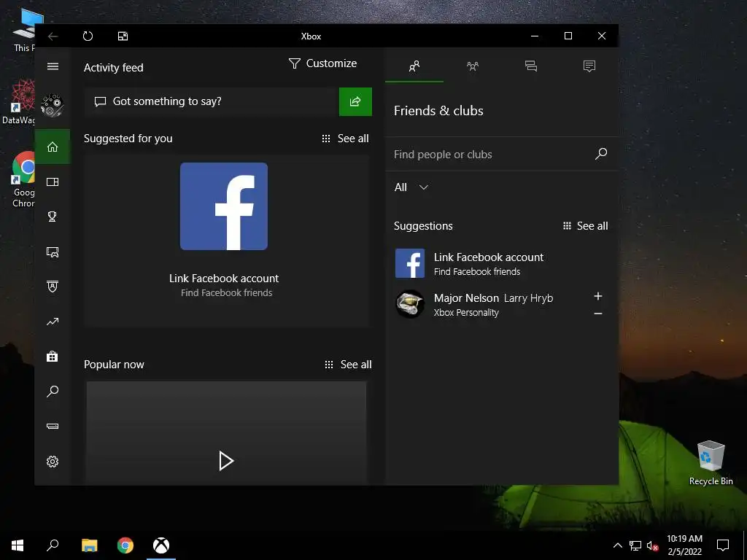Click Got something to say field
This screenshot has width=747, height=560.
pos(212,101)
